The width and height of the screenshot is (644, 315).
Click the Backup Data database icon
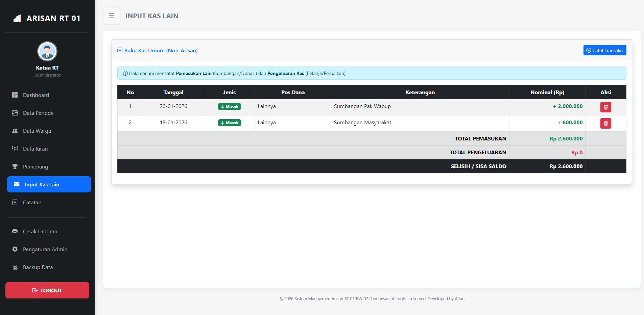[x=15, y=267]
